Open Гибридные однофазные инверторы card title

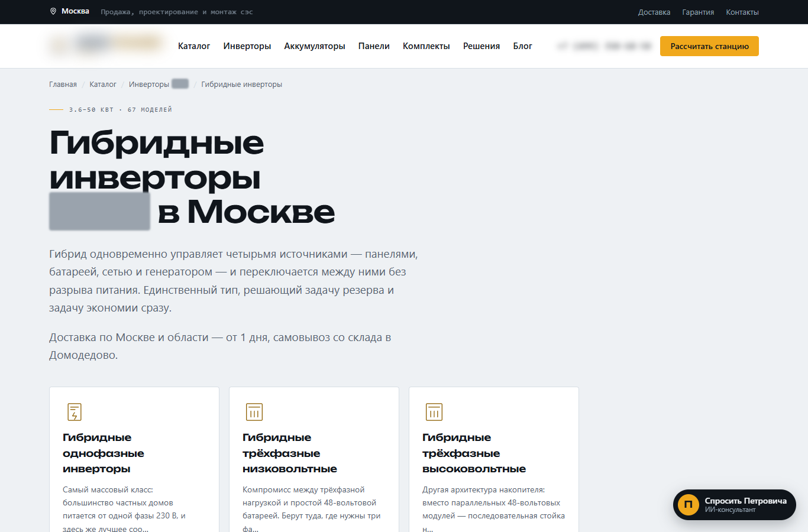pos(104,453)
